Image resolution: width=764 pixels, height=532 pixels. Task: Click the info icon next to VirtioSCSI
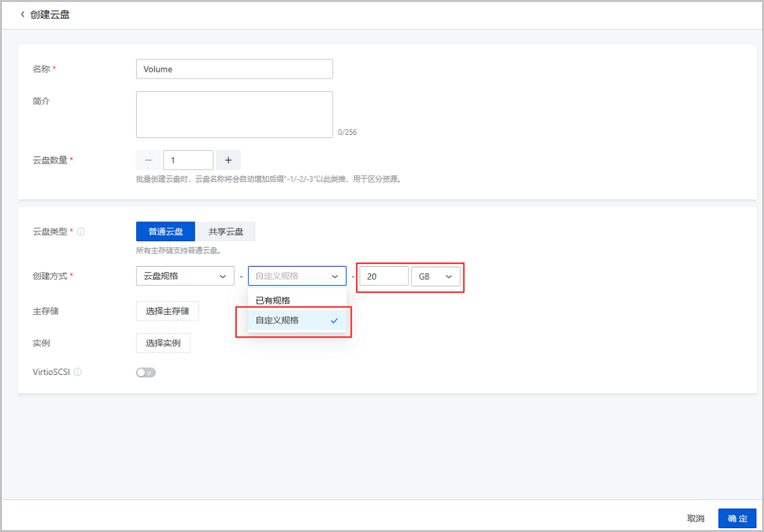(78, 372)
